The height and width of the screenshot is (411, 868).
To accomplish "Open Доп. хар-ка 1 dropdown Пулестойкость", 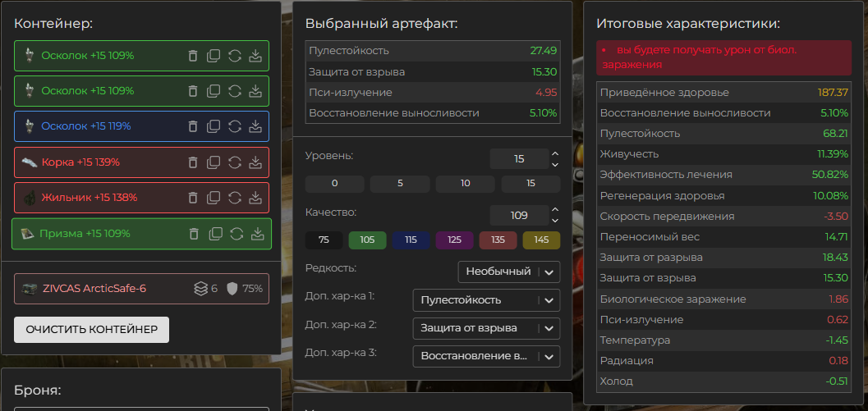I will tap(487, 300).
